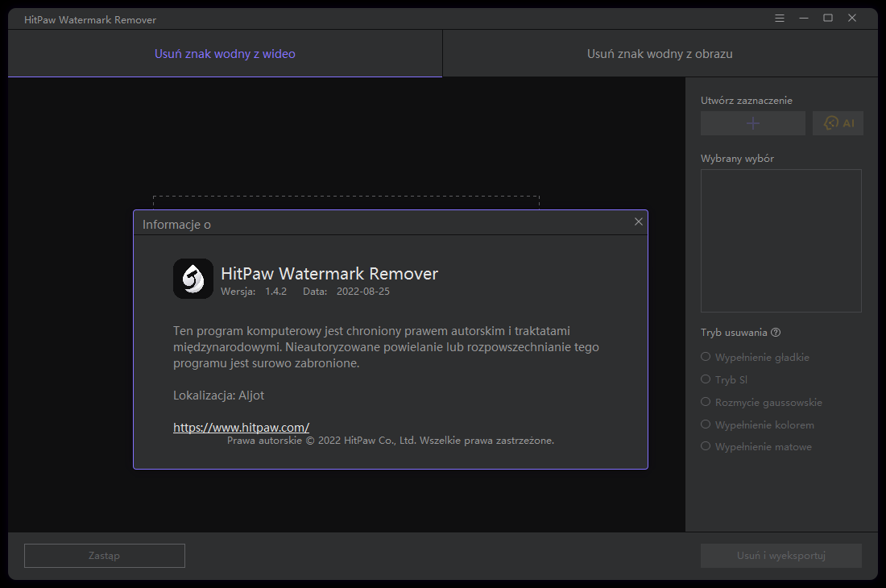Select Rozmycie gaussowskie removal mode
886x588 pixels.
(761, 402)
